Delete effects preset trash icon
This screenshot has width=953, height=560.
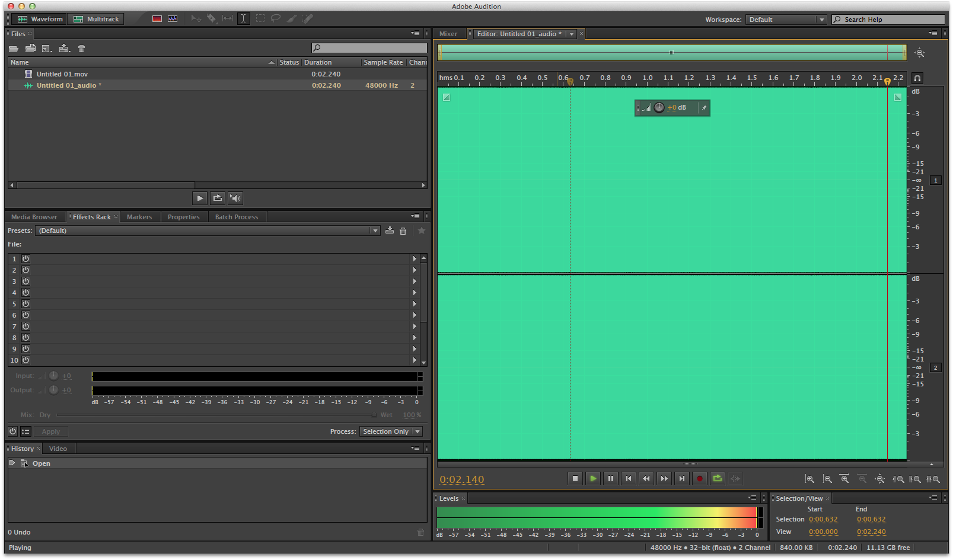tap(403, 231)
